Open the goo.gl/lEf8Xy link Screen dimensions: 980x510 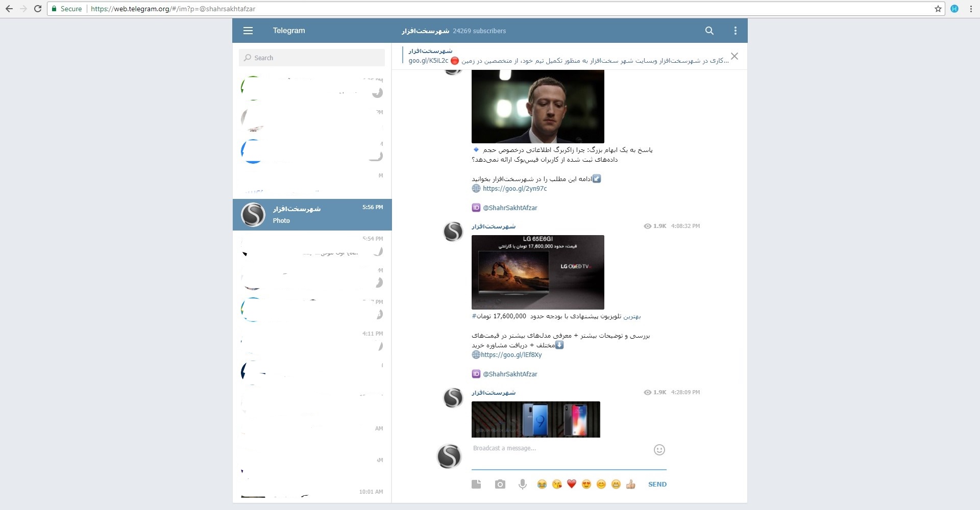[x=511, y=355]
